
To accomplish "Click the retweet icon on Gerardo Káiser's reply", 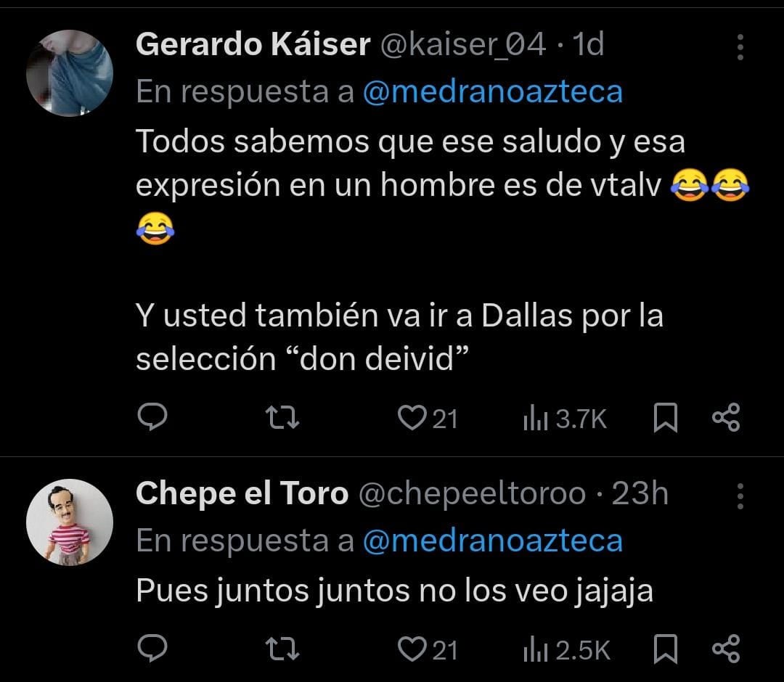I will click(283, 416).
